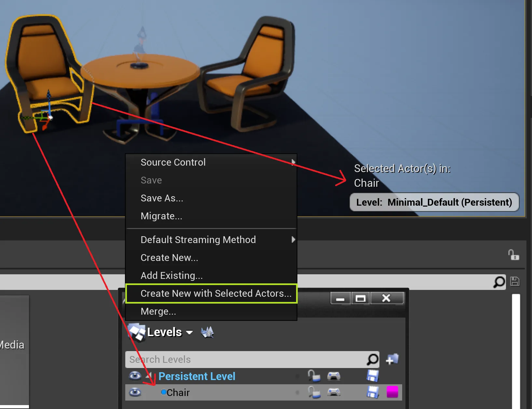Select the Persistent Level entry
Screen dimensions: 532x409
pyautogui.click(x=197, y=376)
